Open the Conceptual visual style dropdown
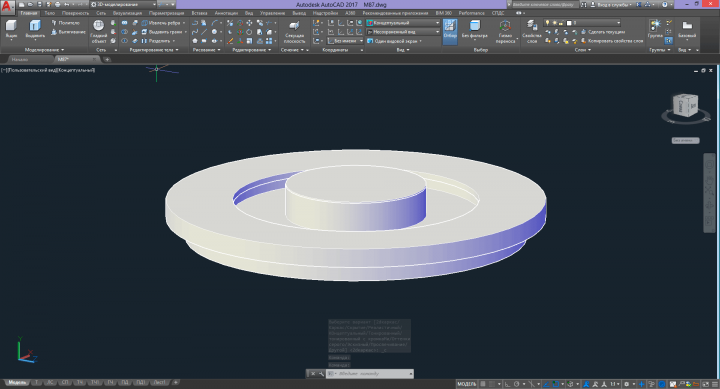 point(403,23)
